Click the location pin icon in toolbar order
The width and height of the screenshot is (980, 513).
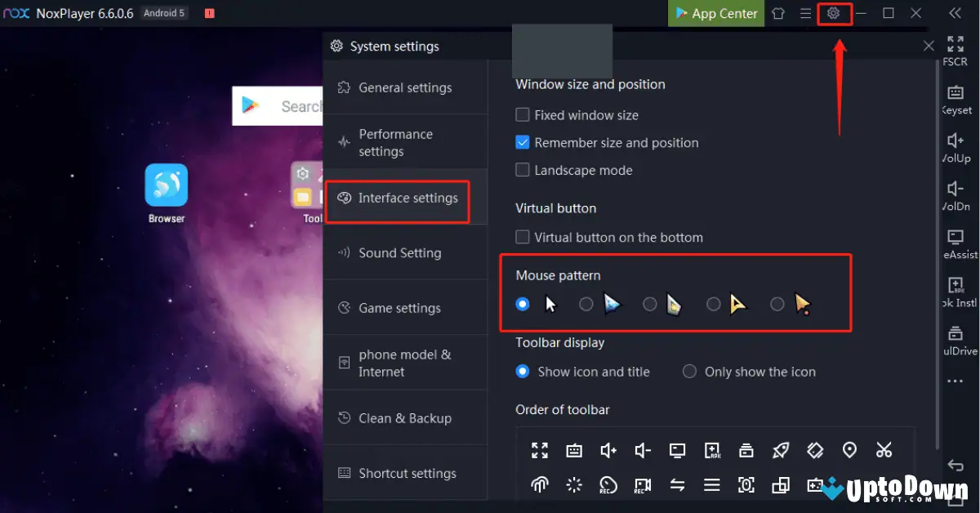pyautogui.click(x=849, y=450)
